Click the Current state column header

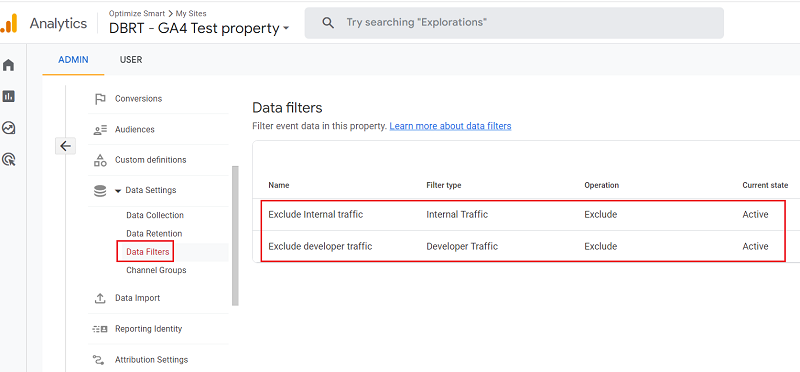point(765,185)
